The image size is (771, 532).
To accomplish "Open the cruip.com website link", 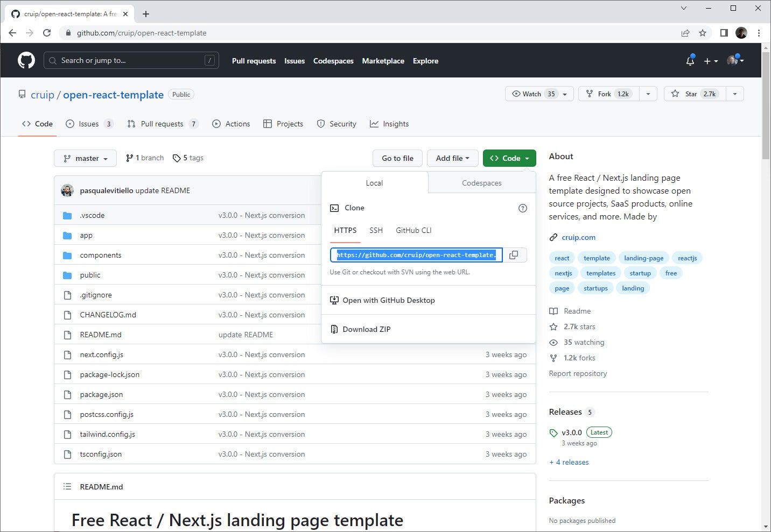I will [x=578, y=237].
